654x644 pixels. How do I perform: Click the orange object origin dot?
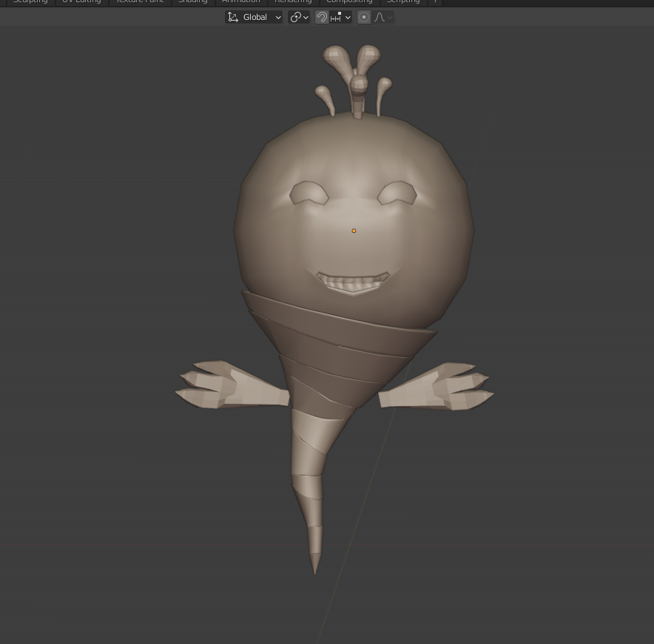click(354, 231)
